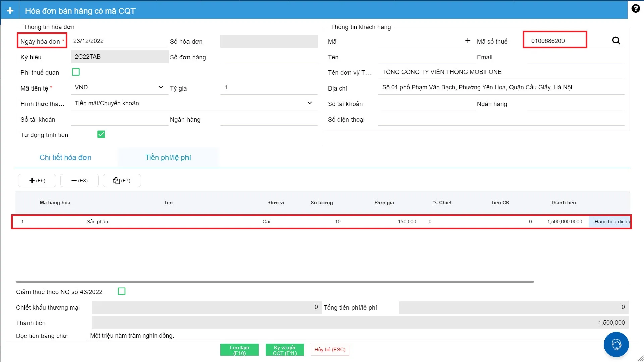Duplicate row with copy F7 button
Image resolution: width=644 pixels, height=362 pixels.
coord(122,180)
